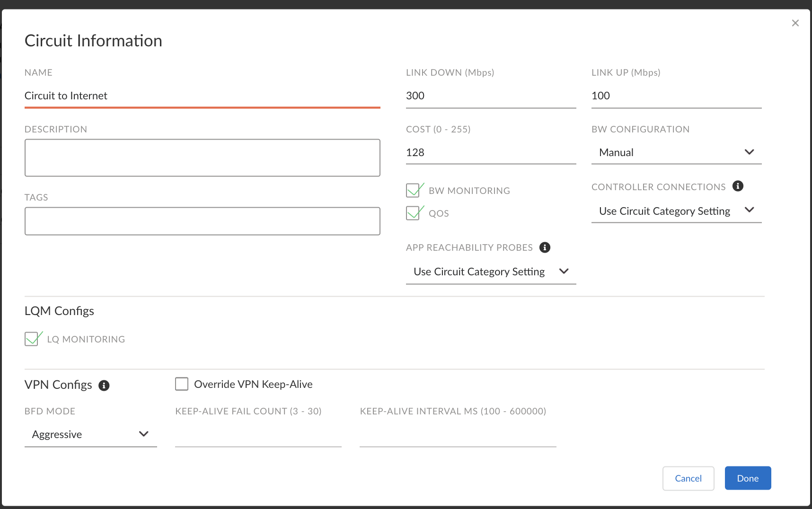Uncheck the BW Monitoring checkbox
This screenshot has height=509, width=812.
[x=413, y=191]
